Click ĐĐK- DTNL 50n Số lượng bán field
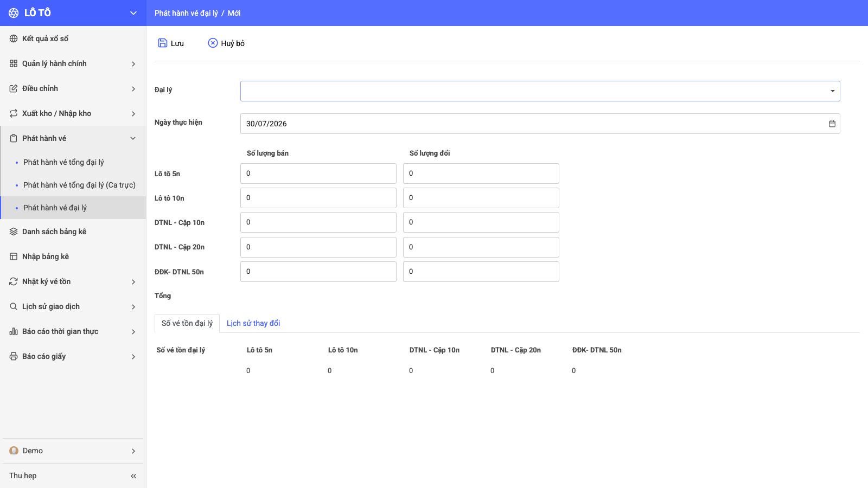The image size is (868, 488). pyautogui.click(x=318, y=272)
